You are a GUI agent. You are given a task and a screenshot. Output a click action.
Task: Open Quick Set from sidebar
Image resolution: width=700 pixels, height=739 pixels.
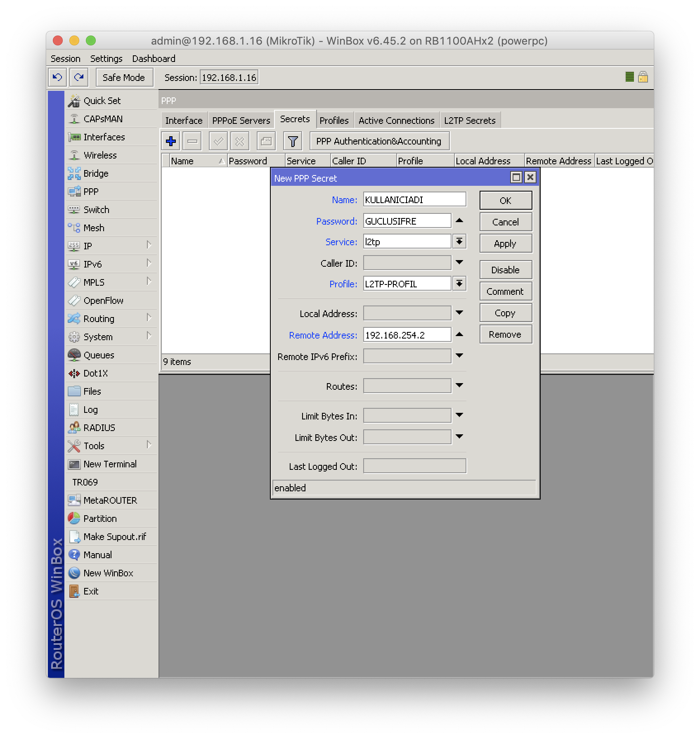pyautogui.click(x=102, y=101)
